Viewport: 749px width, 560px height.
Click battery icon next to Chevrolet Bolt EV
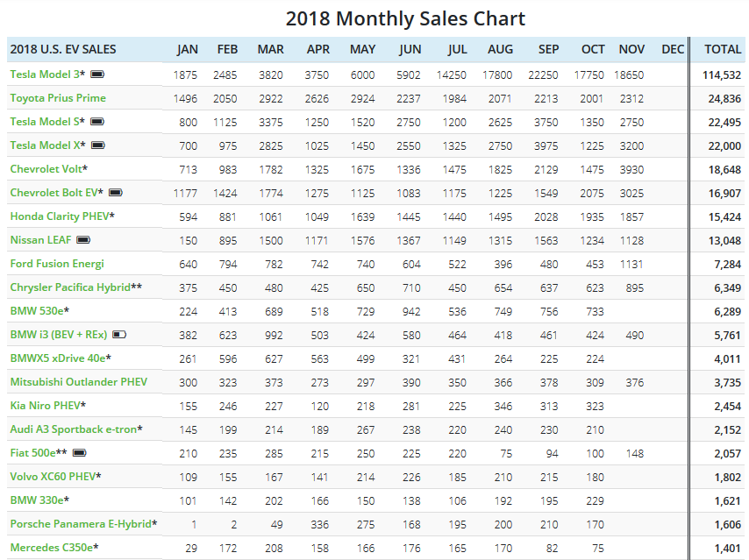115,193
